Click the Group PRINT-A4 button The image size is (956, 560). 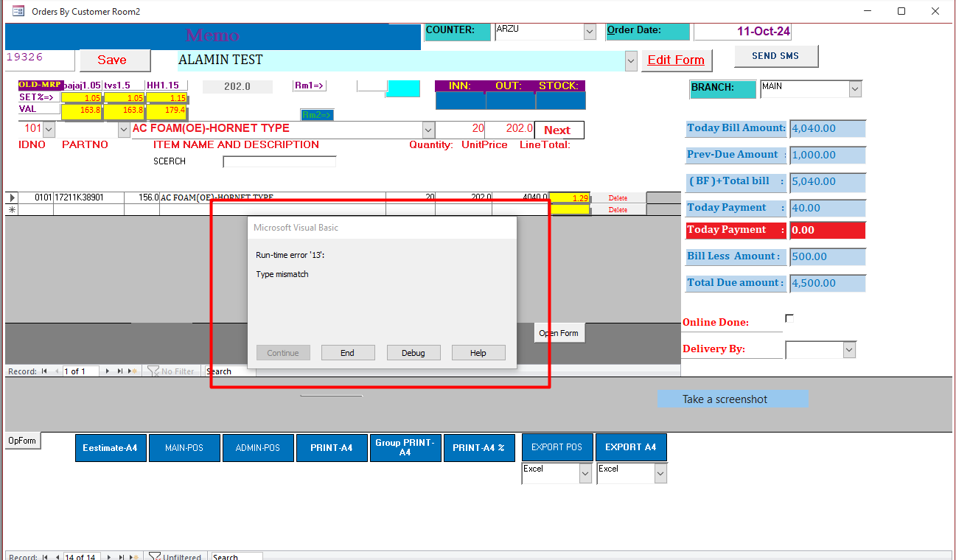click(x=405, y=448)
